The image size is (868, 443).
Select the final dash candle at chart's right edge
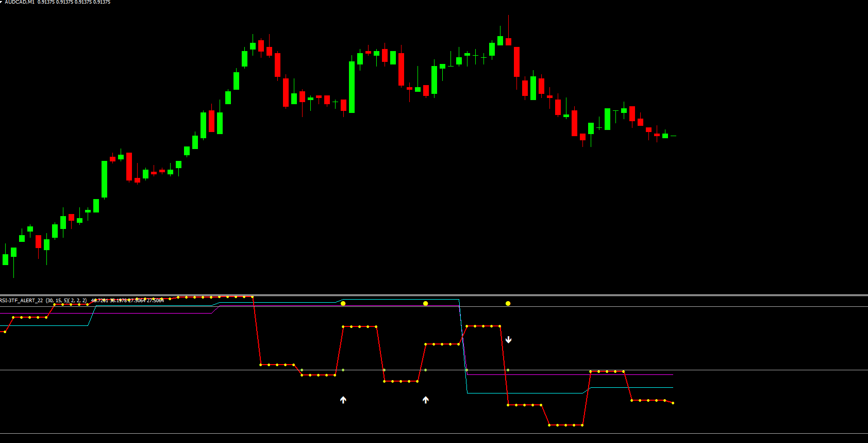[x=673, y=136]
